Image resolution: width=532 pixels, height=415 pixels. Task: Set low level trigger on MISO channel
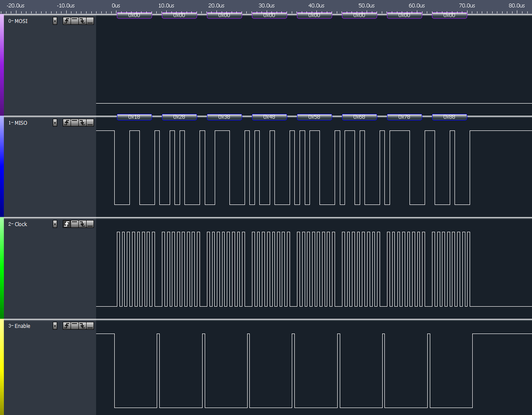pos(89,122)
